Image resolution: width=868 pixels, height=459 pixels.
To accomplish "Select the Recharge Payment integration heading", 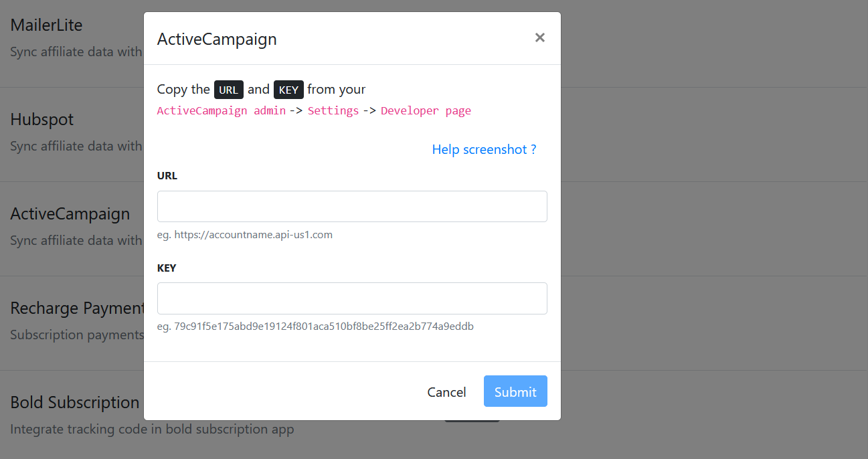I will (x=77, y=308).
